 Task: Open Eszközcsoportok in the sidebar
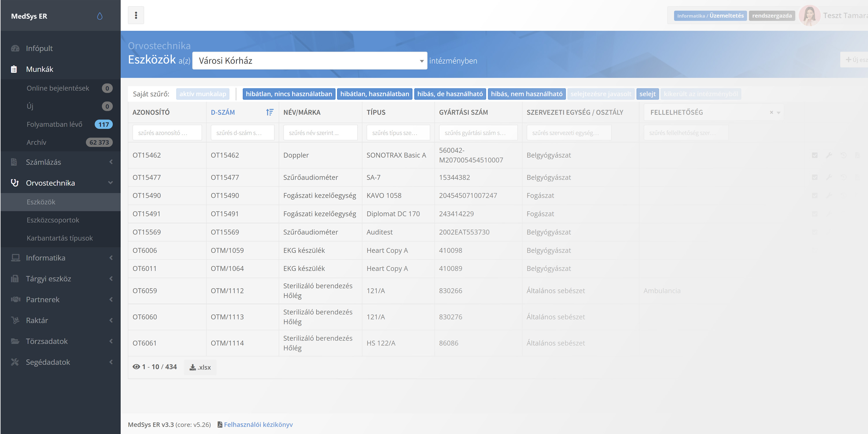pos(53,220)
